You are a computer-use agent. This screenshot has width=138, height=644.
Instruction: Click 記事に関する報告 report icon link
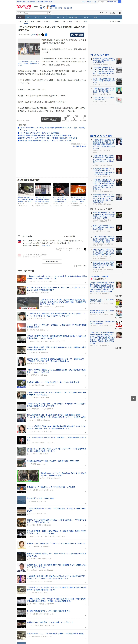click(23, 121)
